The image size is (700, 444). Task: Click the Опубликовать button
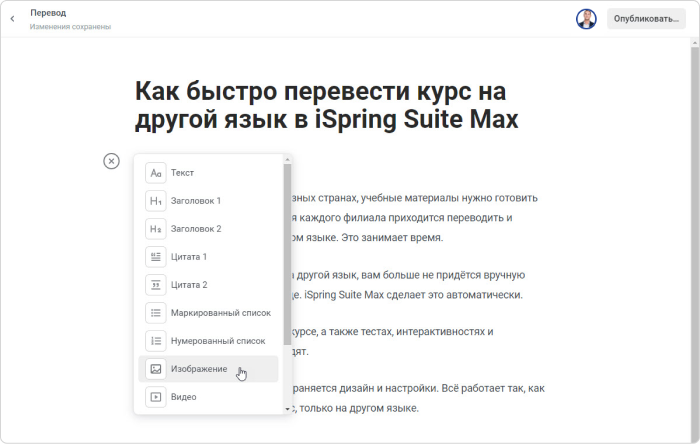pos(646,19)
